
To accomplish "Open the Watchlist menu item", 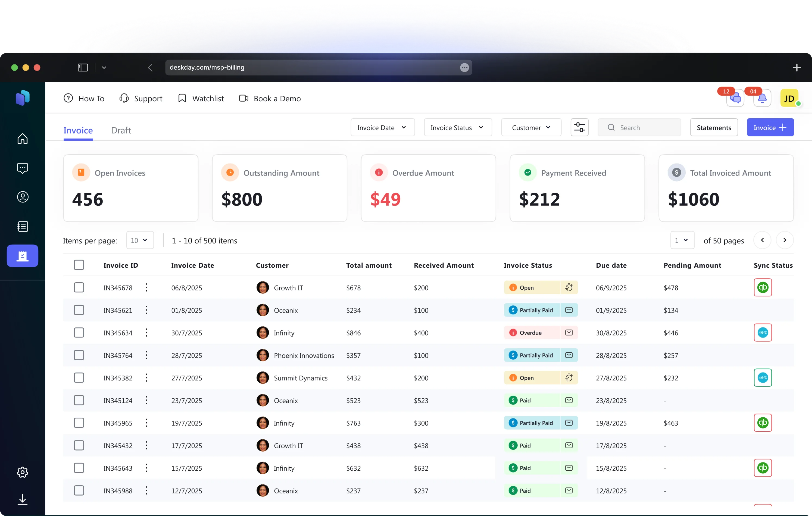I will pyautogui.click(x=201, y=98).
